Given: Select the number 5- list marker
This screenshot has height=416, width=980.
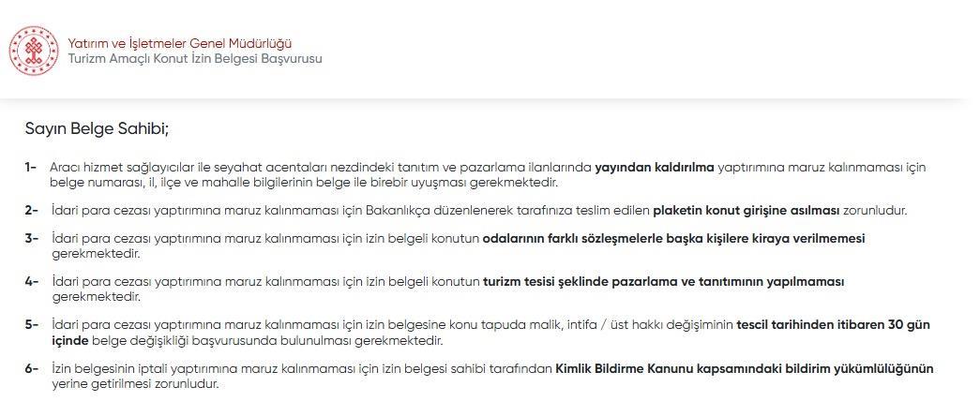Looking at the screenshot, I should pos(31,325).
